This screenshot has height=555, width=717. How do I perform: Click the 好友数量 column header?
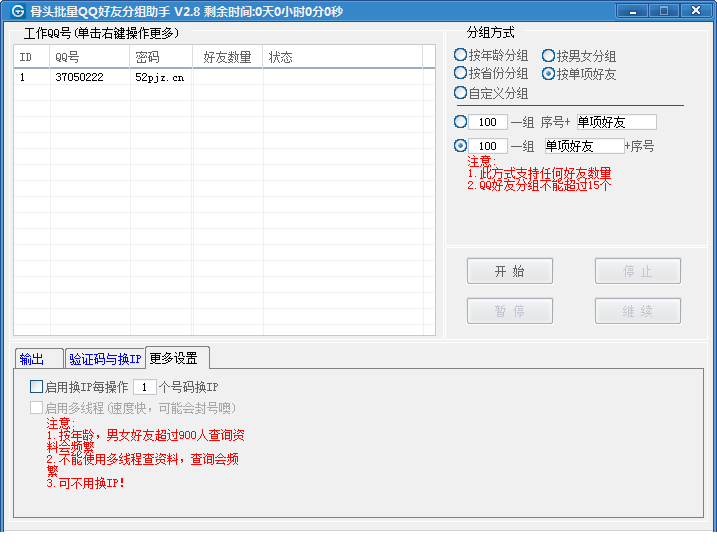[x=228, y=57]
